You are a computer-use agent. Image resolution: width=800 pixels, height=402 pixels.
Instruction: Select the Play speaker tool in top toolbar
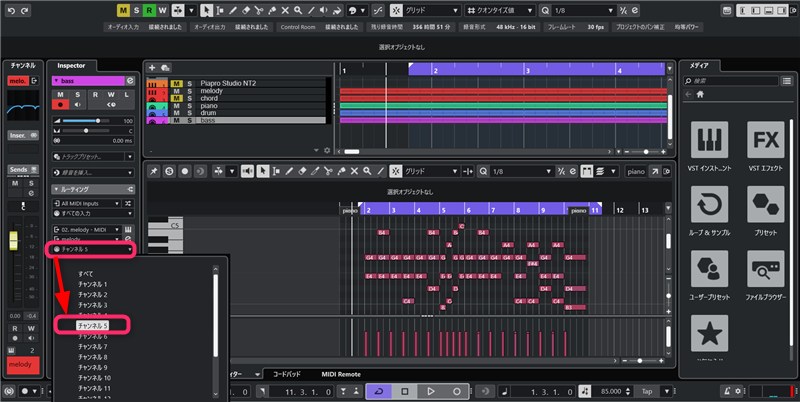[324, 10]
